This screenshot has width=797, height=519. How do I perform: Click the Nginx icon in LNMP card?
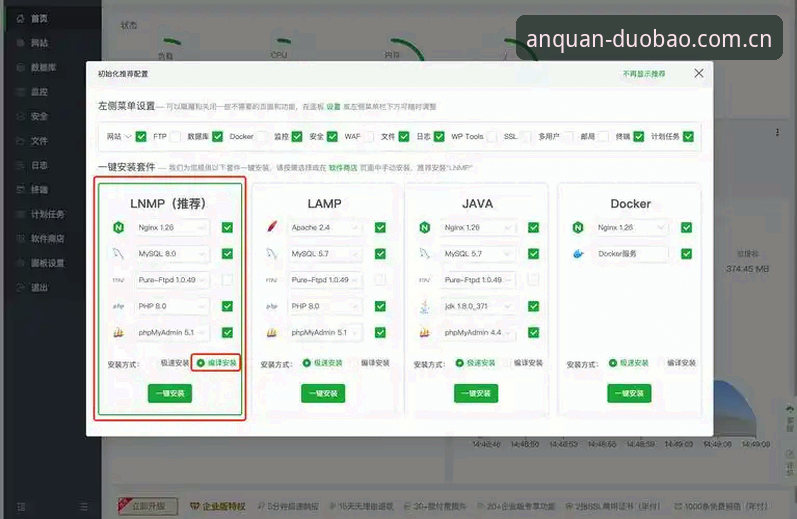118,227
